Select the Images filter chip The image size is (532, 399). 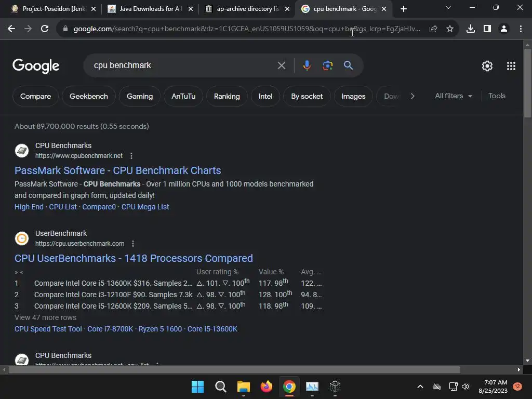click(353, 96)
